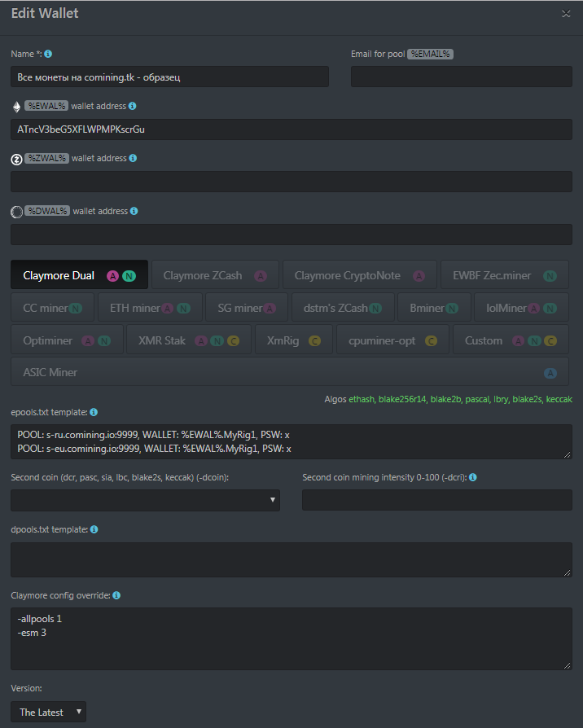The image size is (583, 728).
Task: Switch to Claymore ZCash miner tab
Action: click(216, 275)
